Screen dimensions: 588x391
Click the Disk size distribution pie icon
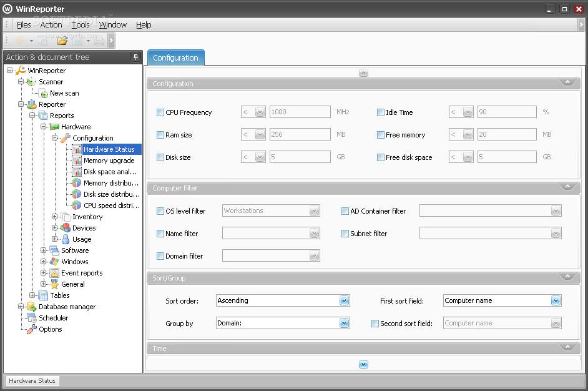[77, 194]
